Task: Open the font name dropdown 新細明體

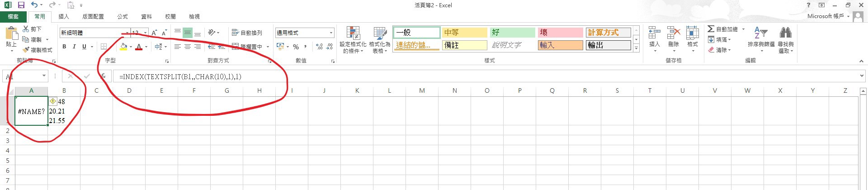Action: 127,33
